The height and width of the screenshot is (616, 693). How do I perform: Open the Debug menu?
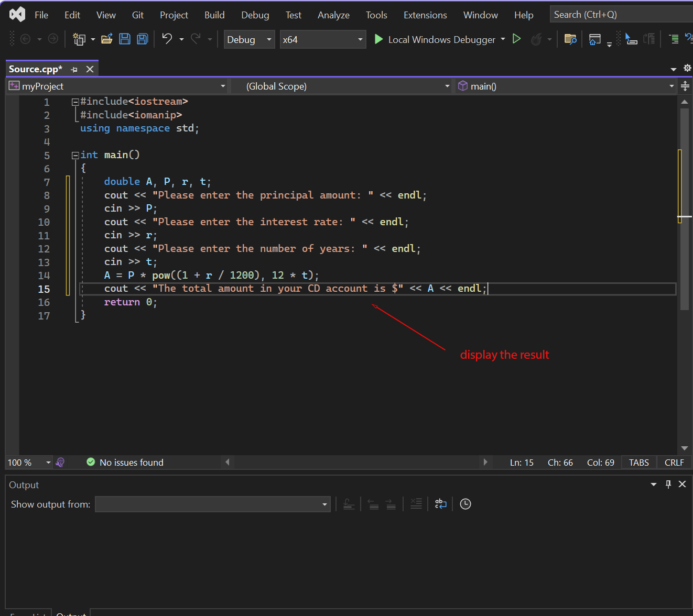tap(255, 15)
